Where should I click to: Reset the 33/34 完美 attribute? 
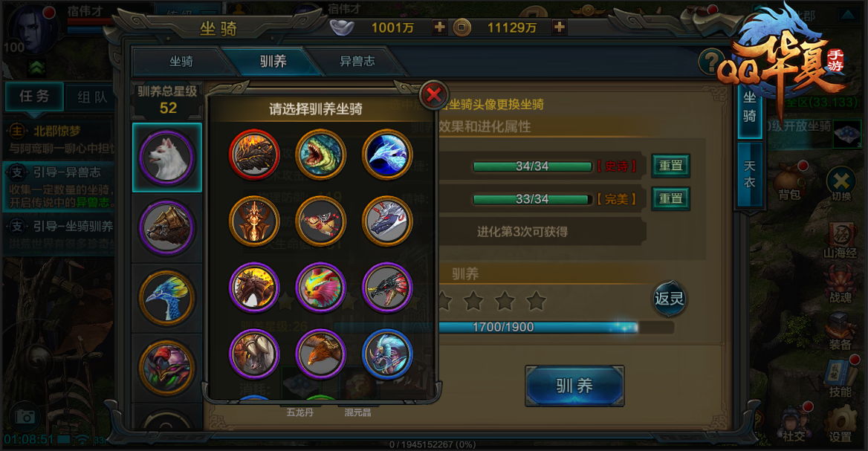coord(670,198)
